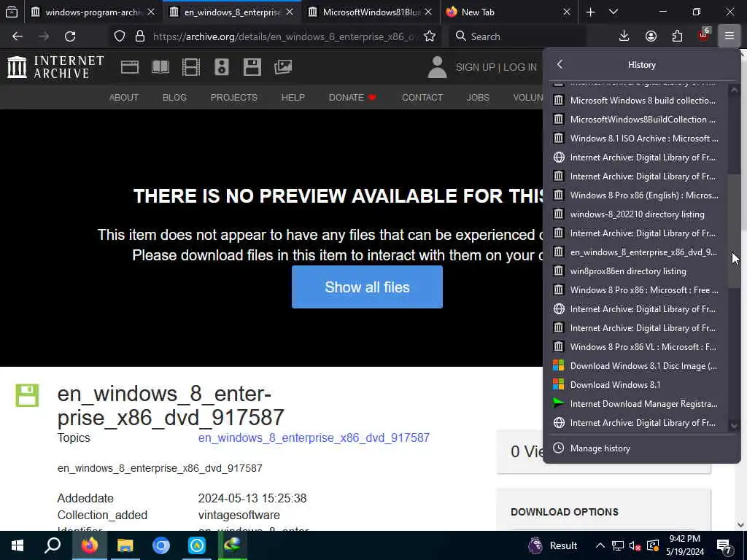747x560 pixels.
Task: Click Show all files button
Action: click(367, 287)
